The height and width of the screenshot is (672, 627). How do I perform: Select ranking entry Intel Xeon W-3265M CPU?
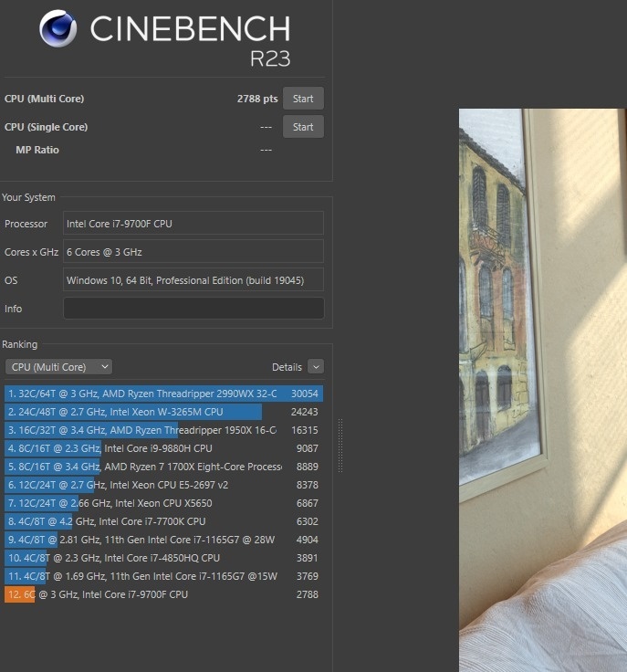click(x=163, y=412)
